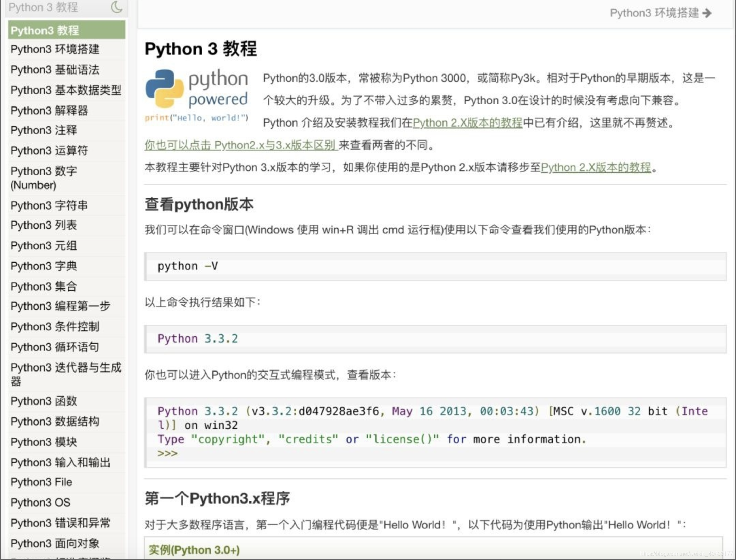The image size is (736, 560).
Task: Open Python3 面向对象 chapter
Action: tap(55, 543)
